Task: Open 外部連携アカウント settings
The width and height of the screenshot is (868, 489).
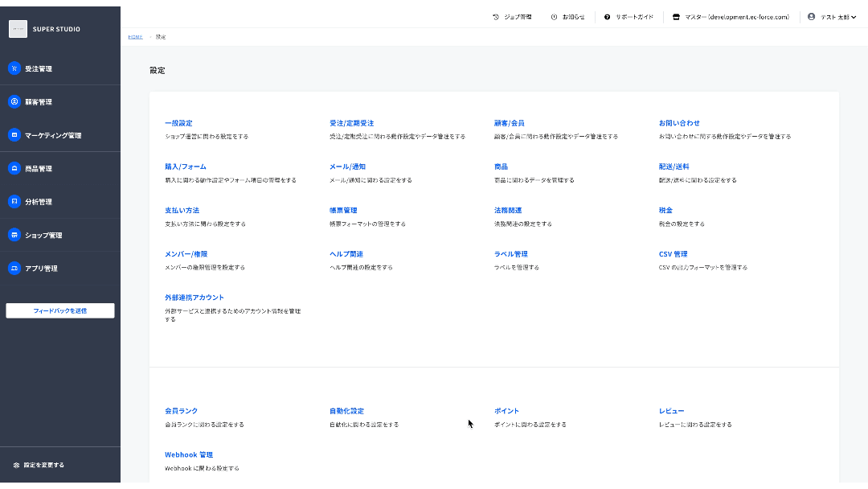Action: point(194,298)
